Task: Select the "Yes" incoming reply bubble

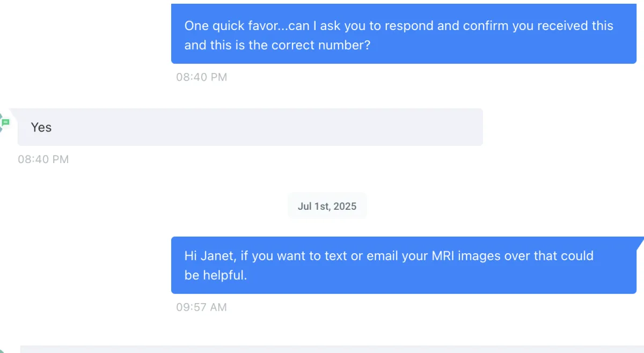Action: click(250, 127)
